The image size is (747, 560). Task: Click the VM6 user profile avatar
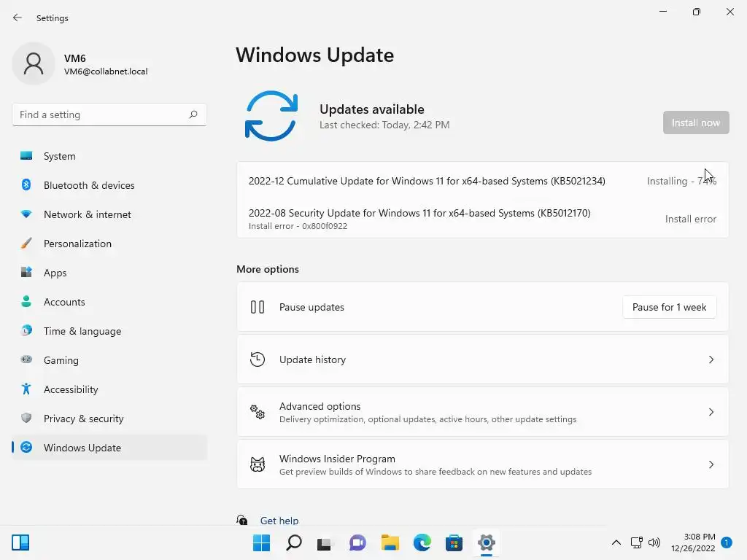(34, 63)
